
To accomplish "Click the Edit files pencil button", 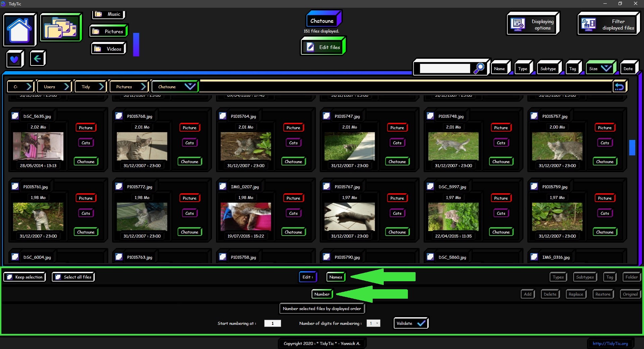I will pos(323,47).
